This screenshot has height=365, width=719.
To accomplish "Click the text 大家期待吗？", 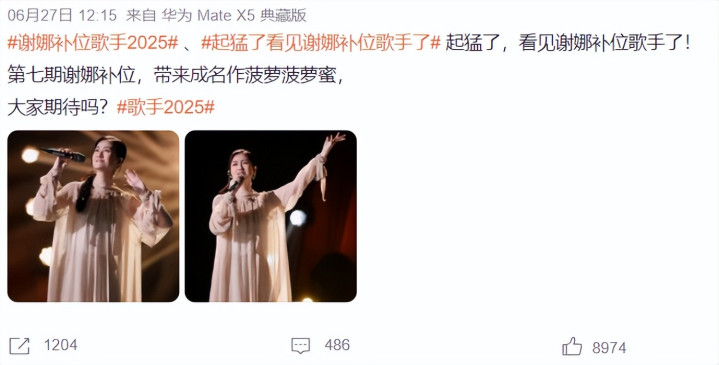I will (59, 107).
